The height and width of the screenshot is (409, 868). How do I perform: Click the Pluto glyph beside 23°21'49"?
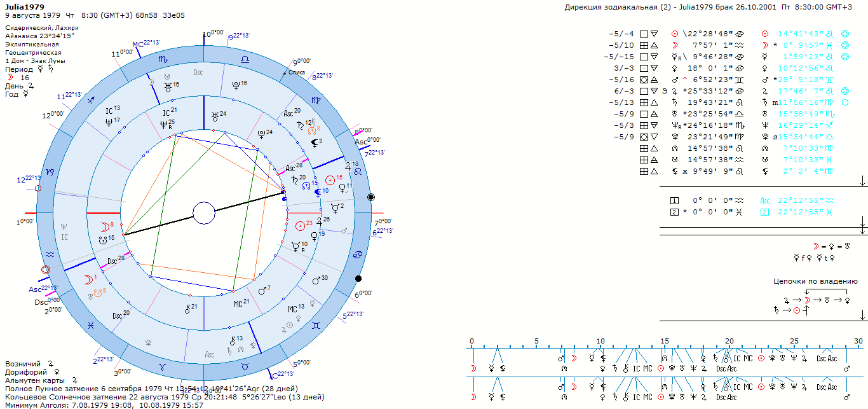675,137
